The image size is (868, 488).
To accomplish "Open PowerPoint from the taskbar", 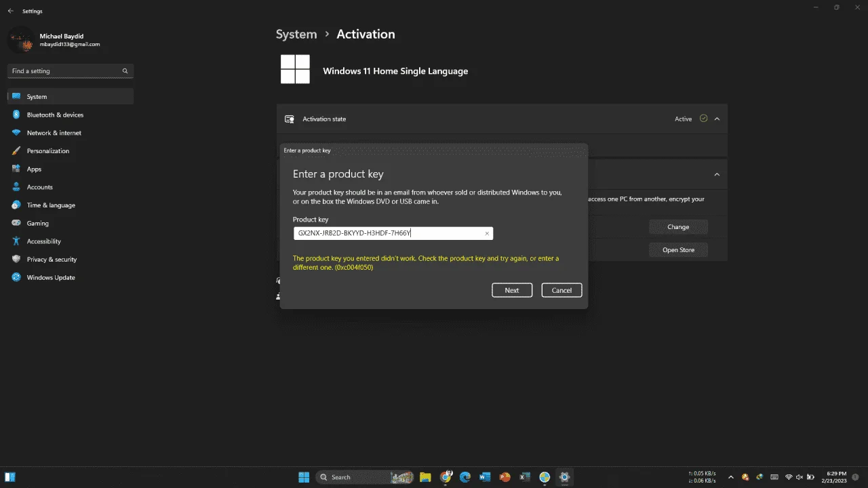I will point(505,477).
